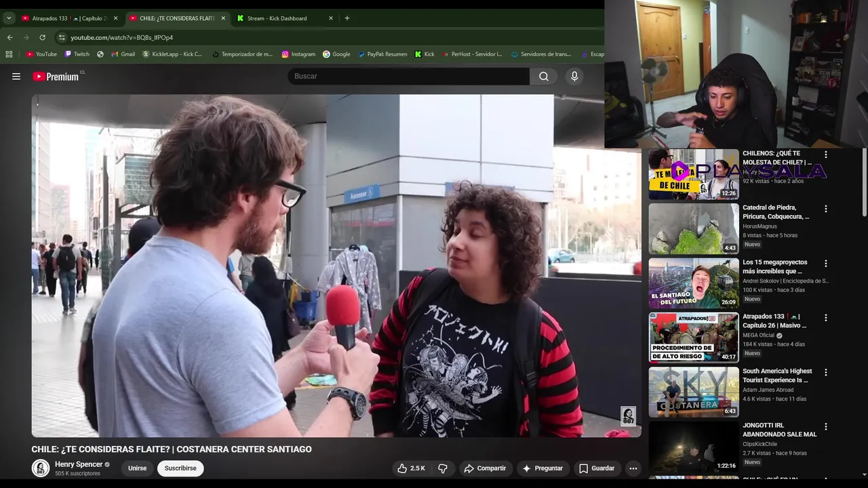Open the Henry Spencer channel avatar
The image size is (868, 488).
tap(41, 468)
